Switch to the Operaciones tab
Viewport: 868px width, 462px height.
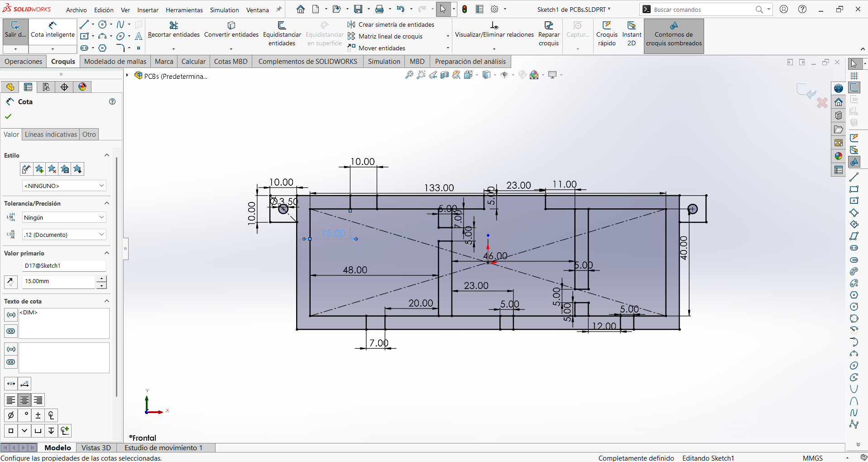click(x=23, y=61)
